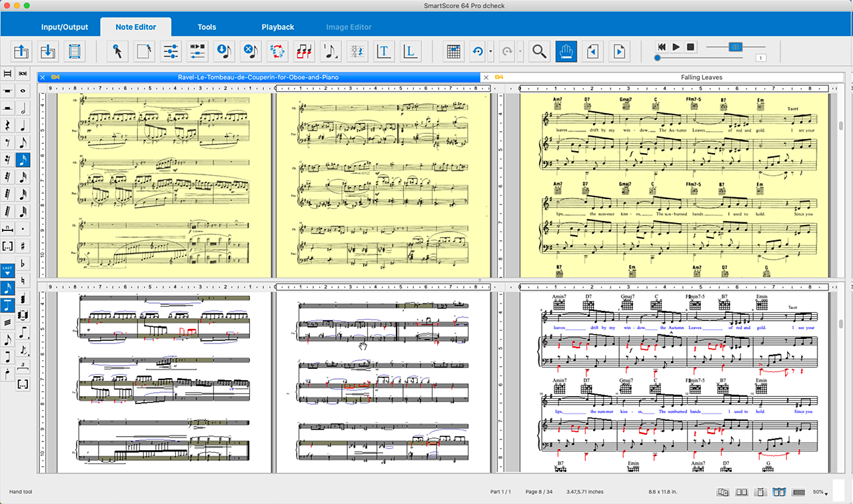Click the split-screen view icon in status bar
This screenshot has width=853, height=504.
click(779, 492)
